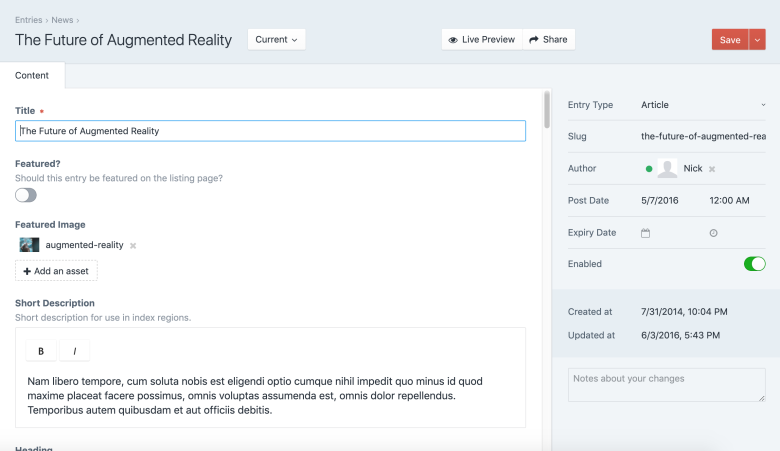Viewport: 780px width, 451px height.
Task: Click the Entries breadcrumb link
Action: [x=28, y=20]
